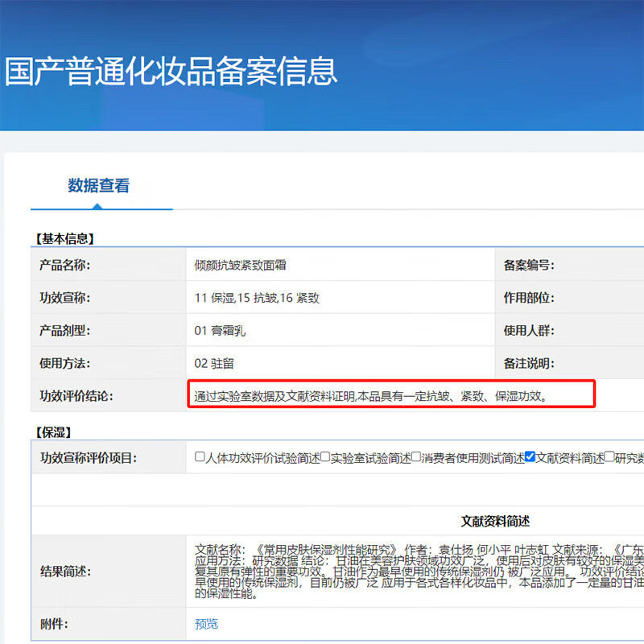
Task: Click the page title 国产普通化妆品备案信息
Action: (x=171, y=71)
